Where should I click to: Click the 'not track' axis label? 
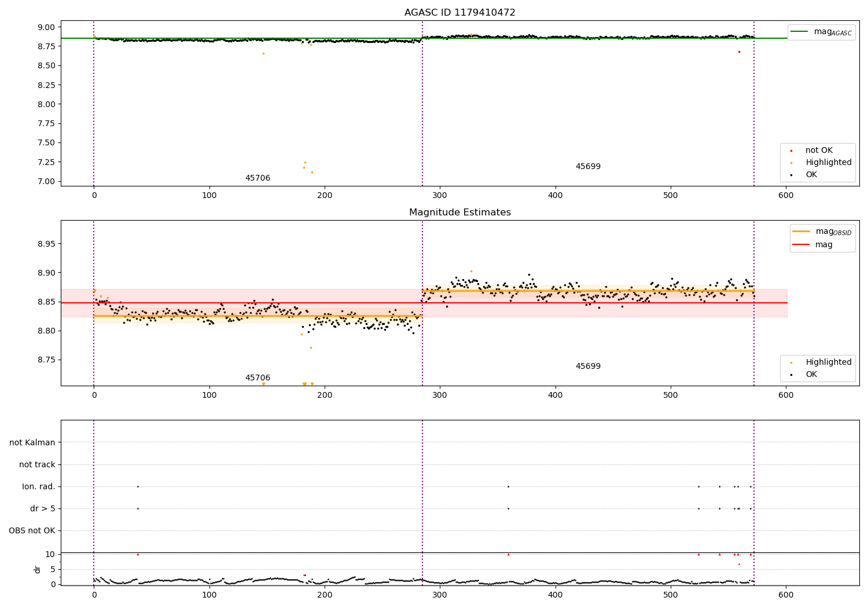click(x=37, y=465)
